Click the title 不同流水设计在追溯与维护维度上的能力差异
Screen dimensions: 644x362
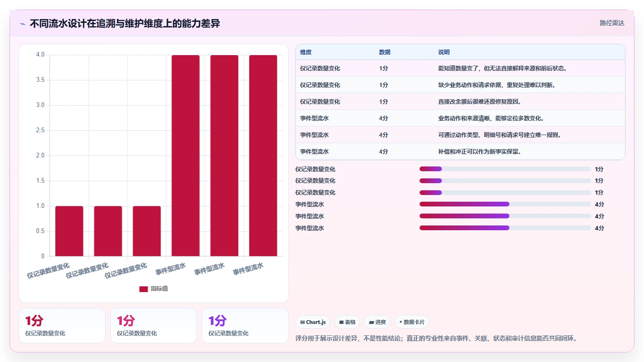(x=125, y=23)
